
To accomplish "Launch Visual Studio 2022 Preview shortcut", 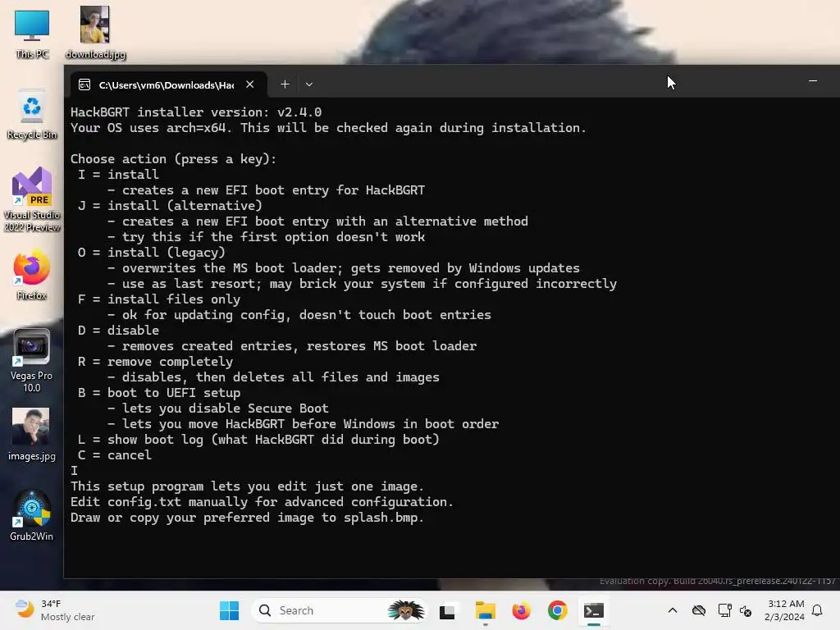I will point(32,199).
